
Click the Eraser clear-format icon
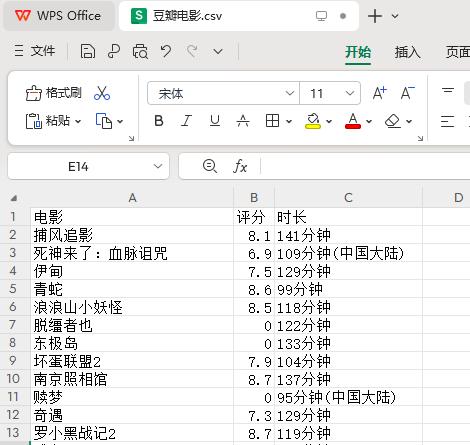click(x=393, y=121)
